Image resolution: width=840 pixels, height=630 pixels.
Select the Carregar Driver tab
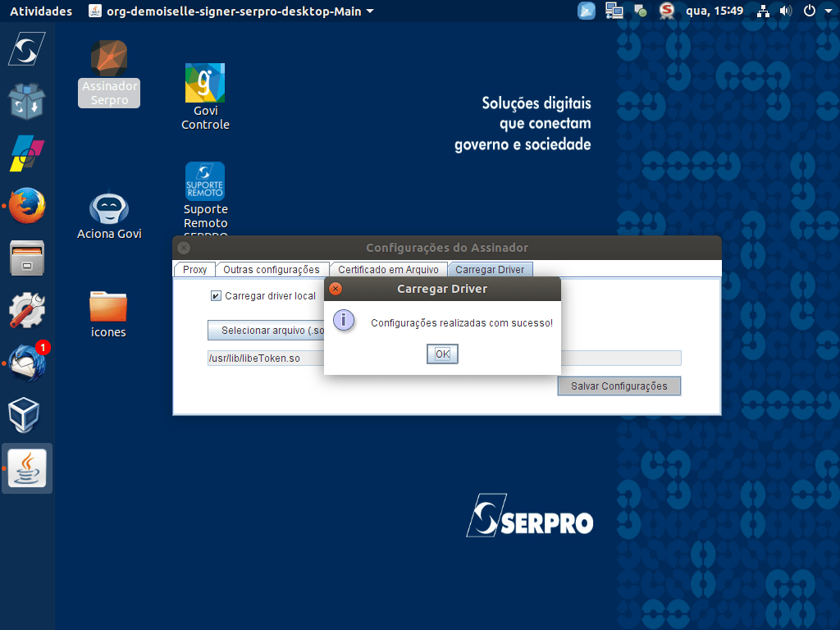click(490, 269)
